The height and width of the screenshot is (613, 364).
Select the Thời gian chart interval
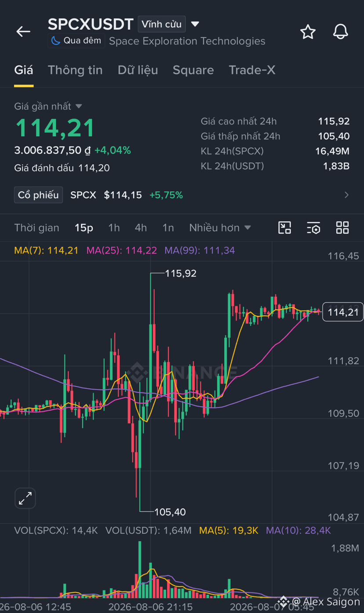[x=36, y=228]
